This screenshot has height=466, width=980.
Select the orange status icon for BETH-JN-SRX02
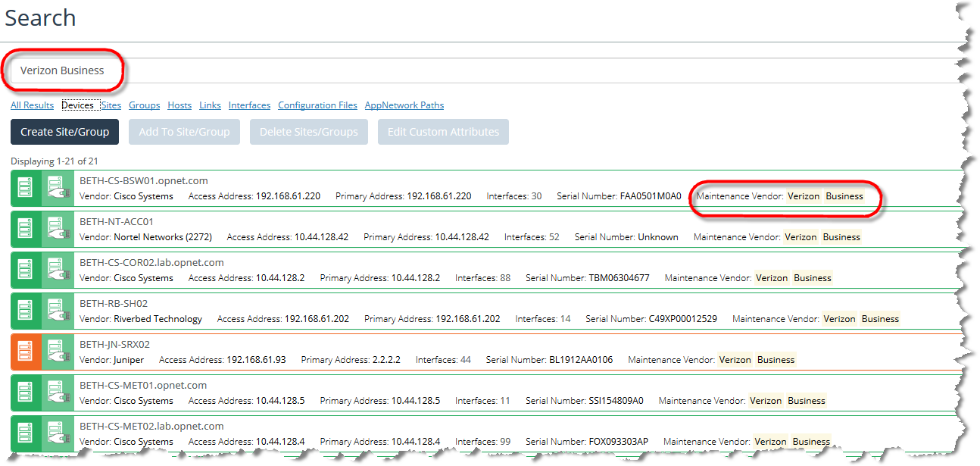[26, 352]
